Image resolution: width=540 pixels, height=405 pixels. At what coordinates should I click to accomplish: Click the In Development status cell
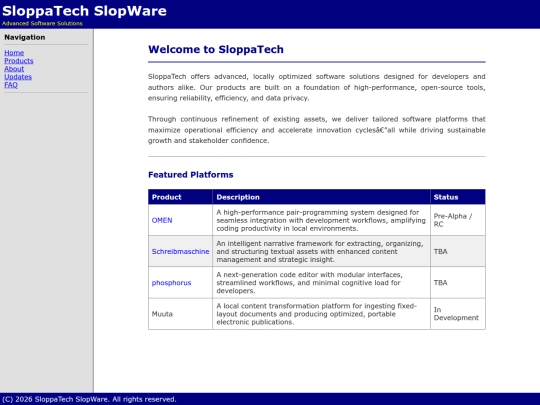[x=458, y=314]
